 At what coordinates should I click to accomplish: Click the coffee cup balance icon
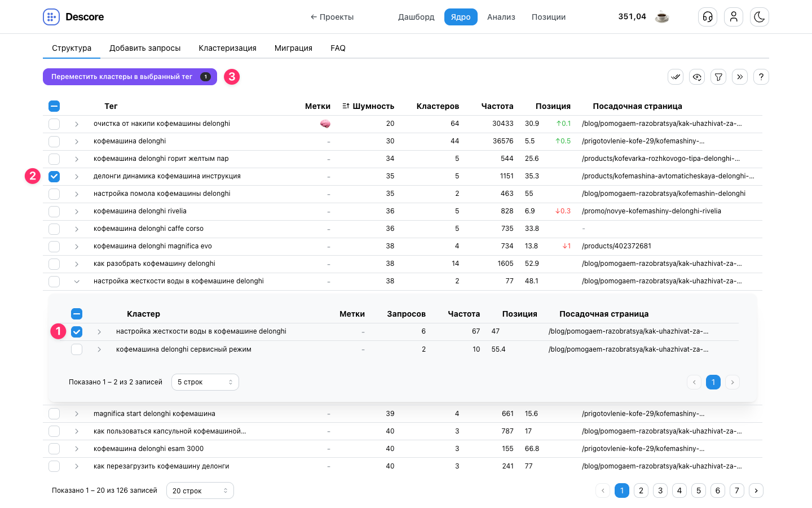tap(662, 17)
